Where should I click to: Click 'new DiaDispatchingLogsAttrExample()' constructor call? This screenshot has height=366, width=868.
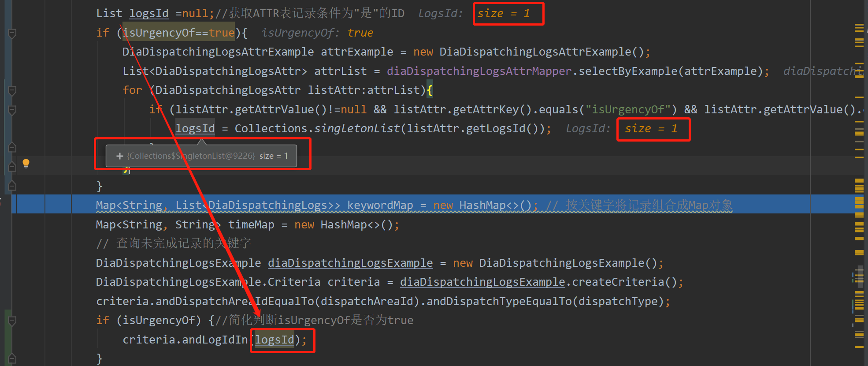click(x=529, y=52)
